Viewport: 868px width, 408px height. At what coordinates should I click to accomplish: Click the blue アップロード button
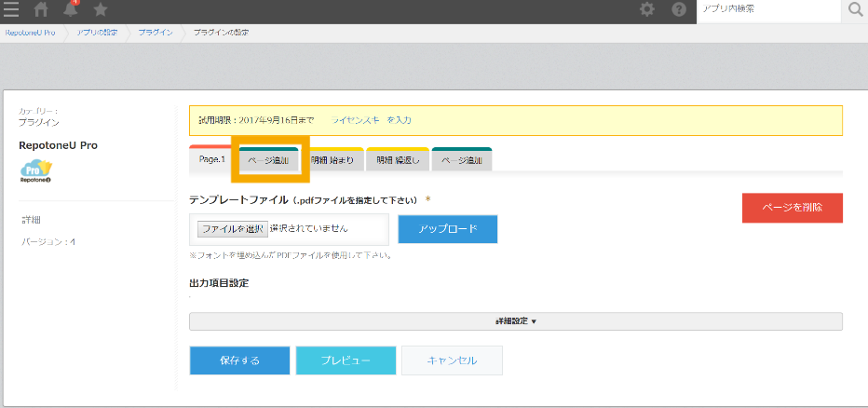[448, 229]
